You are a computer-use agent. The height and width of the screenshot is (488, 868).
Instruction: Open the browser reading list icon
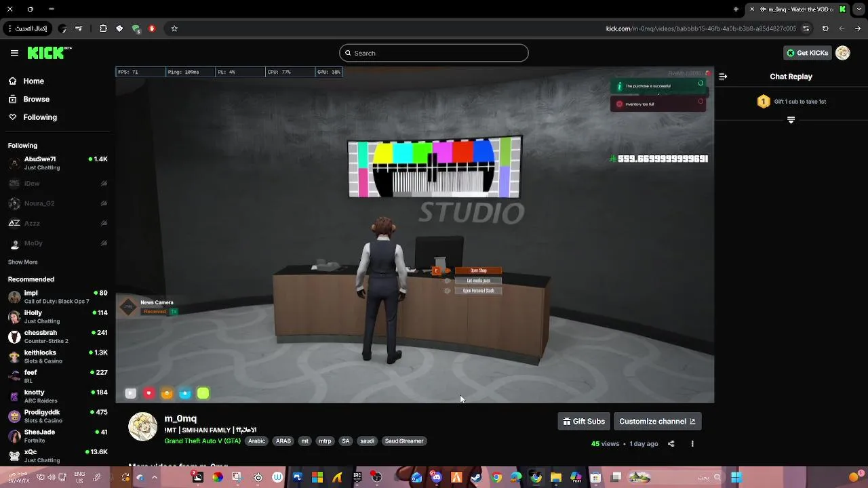tap(79, 28)
